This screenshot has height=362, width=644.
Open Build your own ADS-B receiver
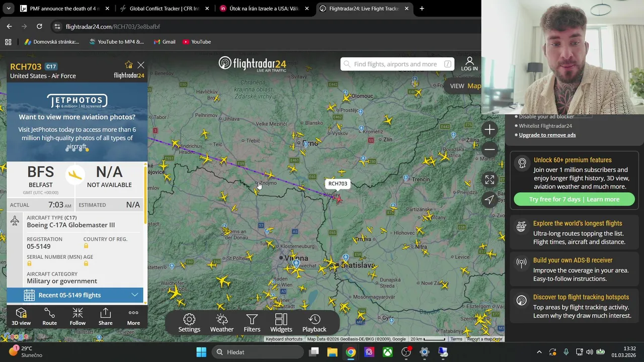pyautogui.click(x=574, y=269)
